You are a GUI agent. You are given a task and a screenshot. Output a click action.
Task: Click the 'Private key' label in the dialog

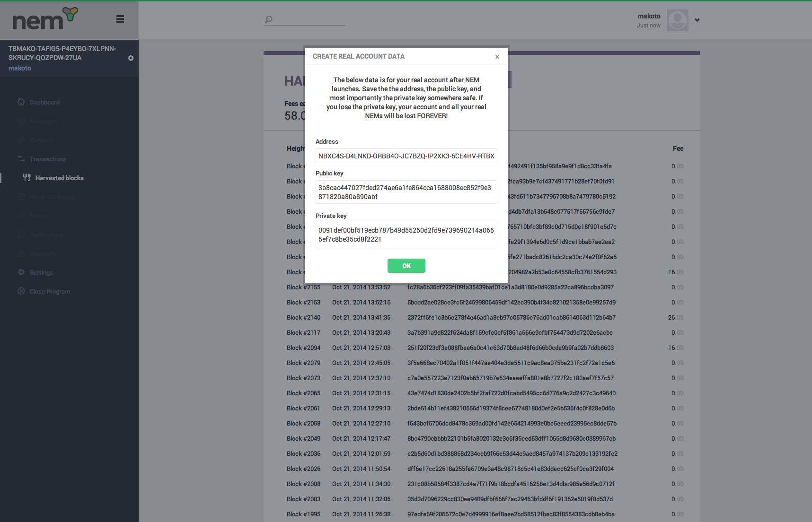[x=331, y=216]
